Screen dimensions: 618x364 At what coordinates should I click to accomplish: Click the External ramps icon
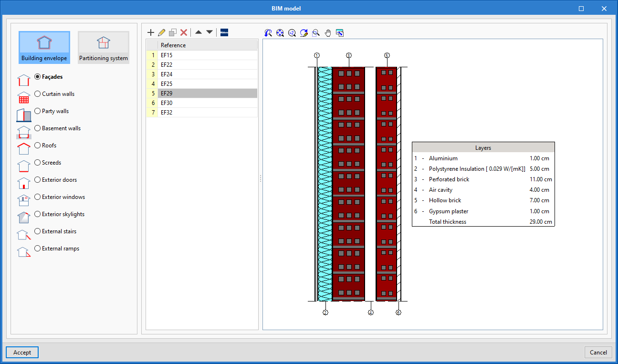click(24, 251)
